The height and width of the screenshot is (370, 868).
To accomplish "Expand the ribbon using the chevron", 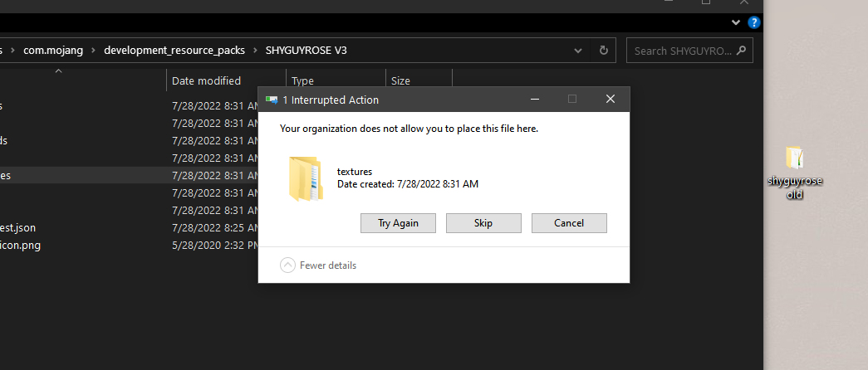I will click(736, 22).
